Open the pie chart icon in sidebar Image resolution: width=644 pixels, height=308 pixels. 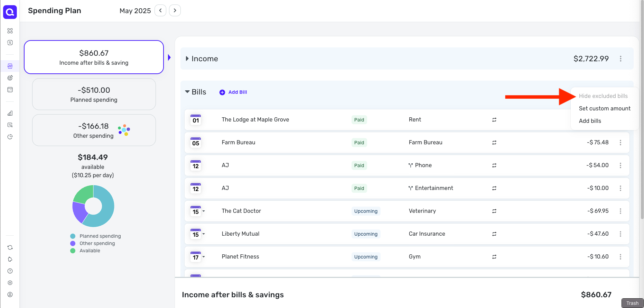coord(10,137)
